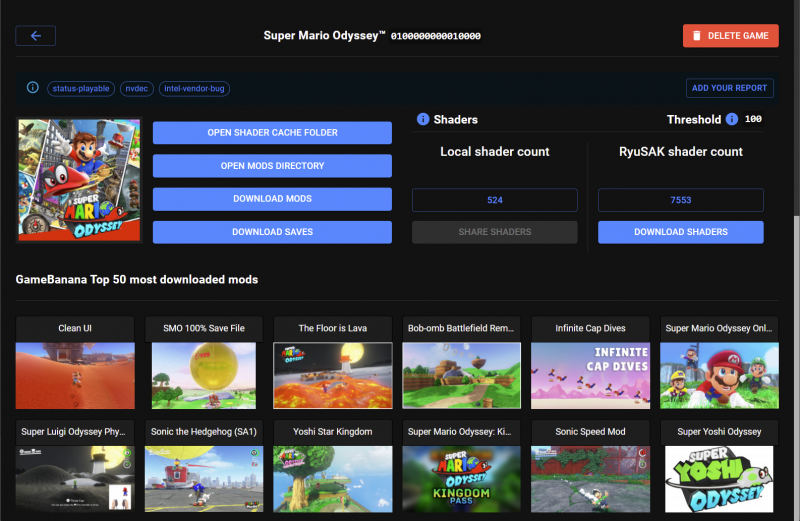Click the RyuSAK shader count 7553
This screenshot has width=800, height=521.
tap(681, 200)
